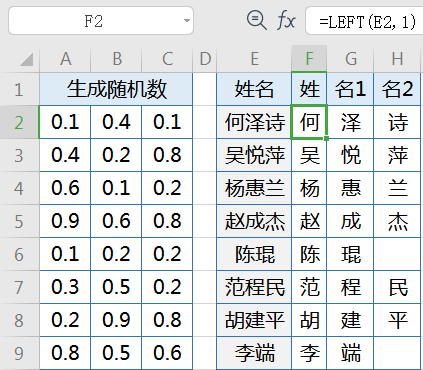Expand the Name Box dropdown arrow
Viewport: 423px width, 370px height.
coord(187,21)
